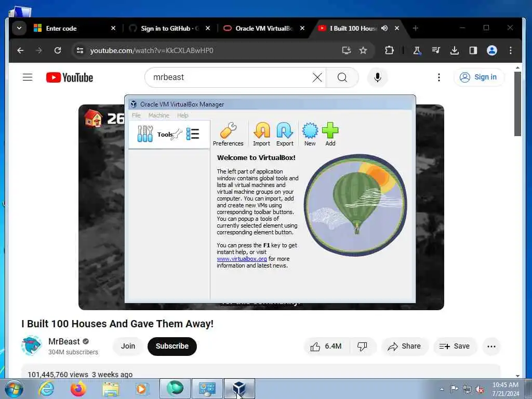Open the VirtualBox File menu
The width and height of the screenshot is (532, 399).
[x=136, y=115]
